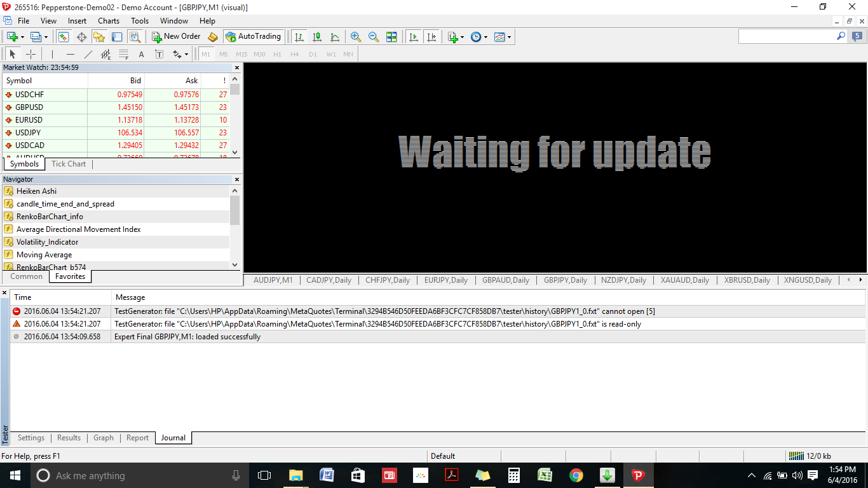The image size is (868, 488).
Task: Switch timeframe to H1
Action: click(x=277, y=54)
